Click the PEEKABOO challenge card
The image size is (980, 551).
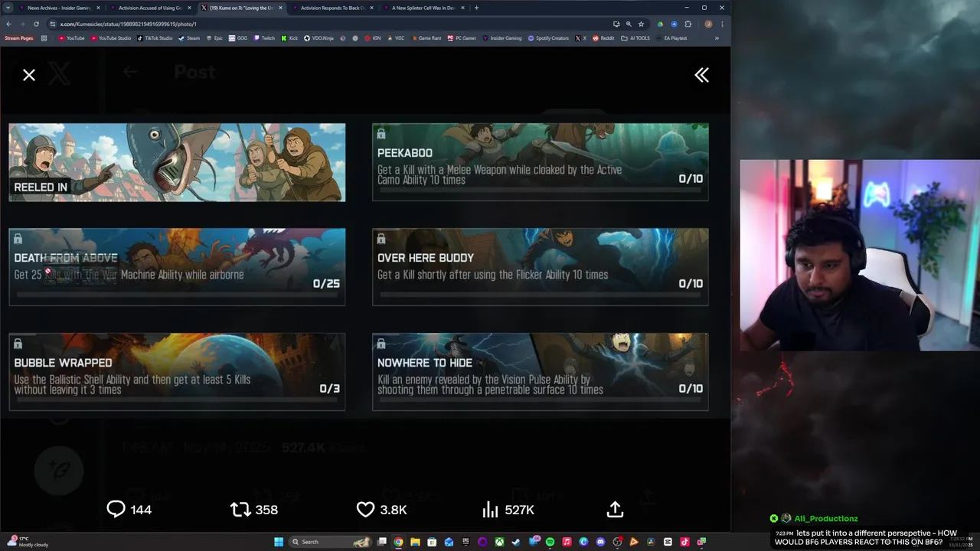click(540, 162)
